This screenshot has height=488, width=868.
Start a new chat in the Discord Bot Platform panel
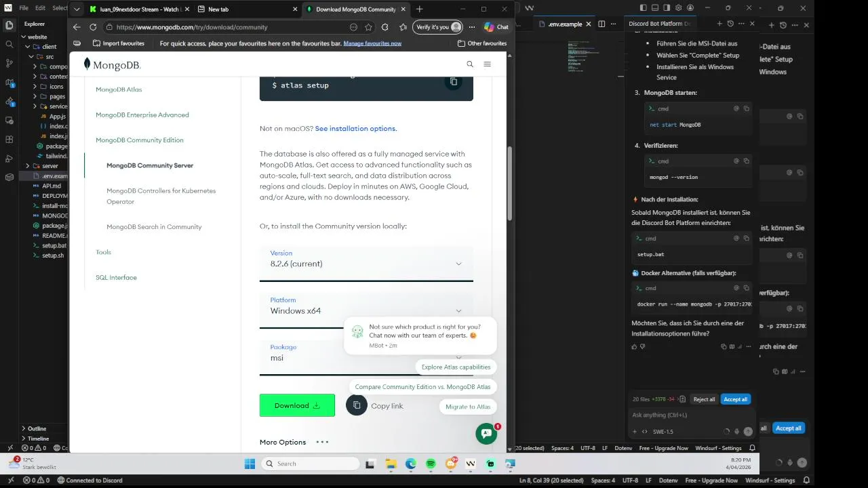point(720,24)
